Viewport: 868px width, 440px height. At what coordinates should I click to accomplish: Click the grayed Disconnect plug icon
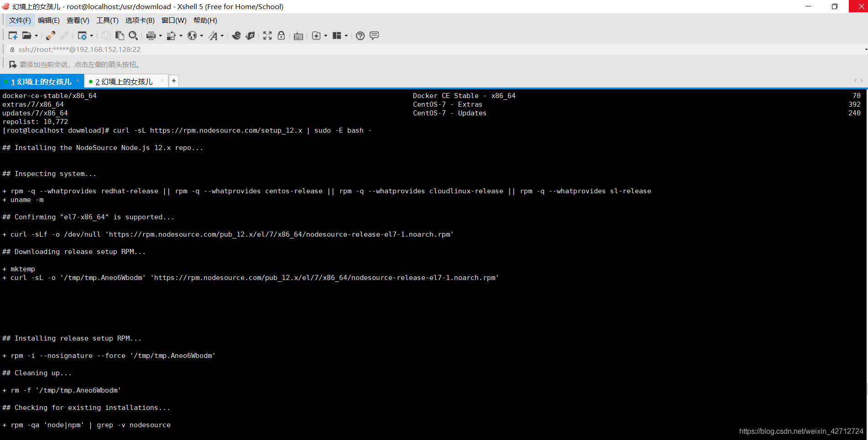[64, 36]
